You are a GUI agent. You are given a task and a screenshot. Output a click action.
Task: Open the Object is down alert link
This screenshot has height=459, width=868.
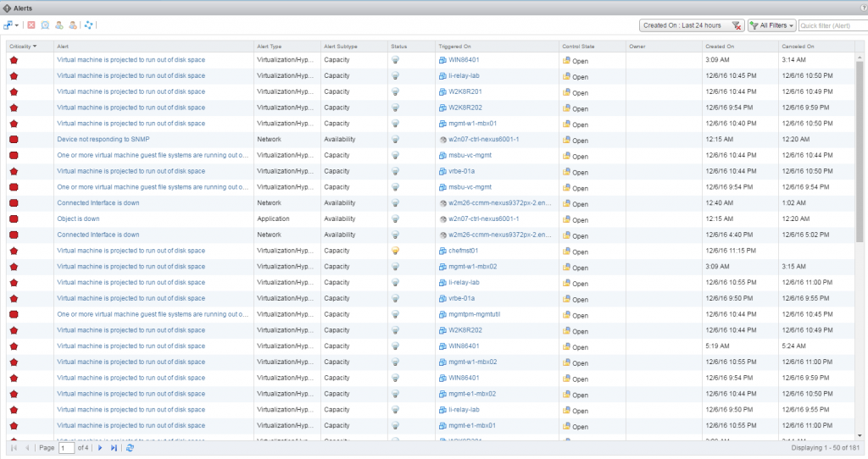click(78, 218)
